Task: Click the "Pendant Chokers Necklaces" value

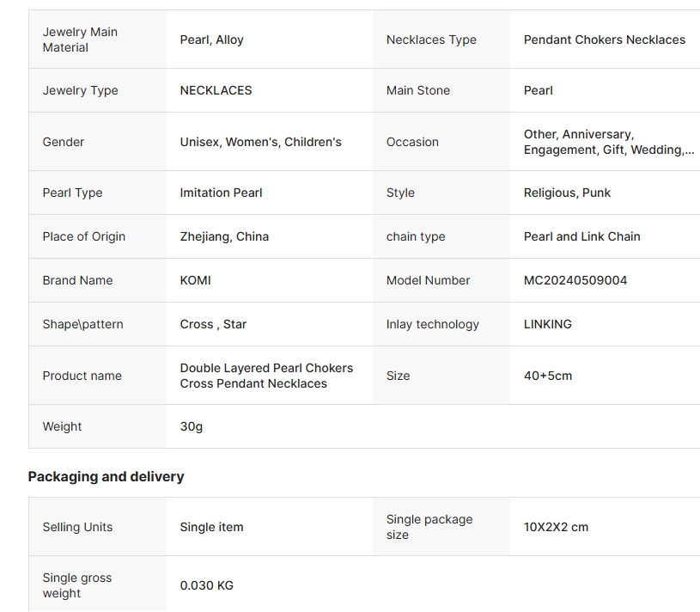Action: [604, 40]
